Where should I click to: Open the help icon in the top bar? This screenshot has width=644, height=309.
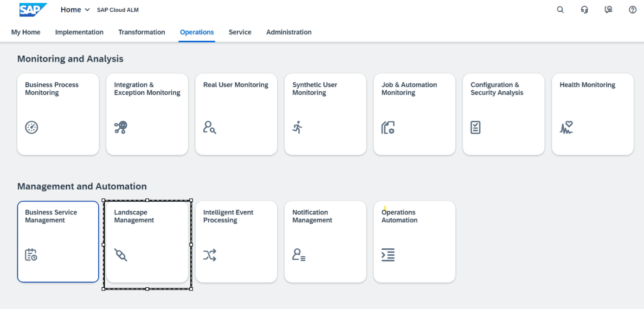631,9
